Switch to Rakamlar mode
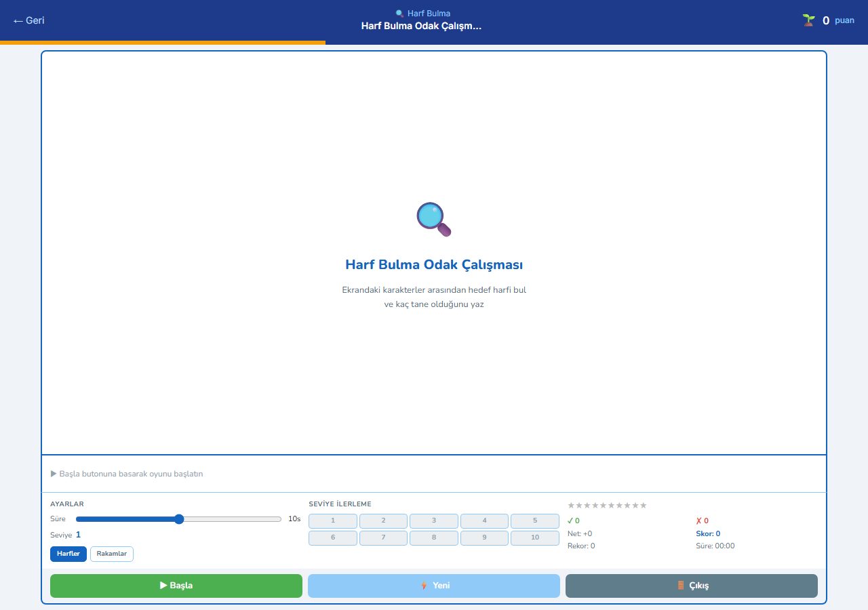This screenshot has height=610, width=868. point(112,554)
